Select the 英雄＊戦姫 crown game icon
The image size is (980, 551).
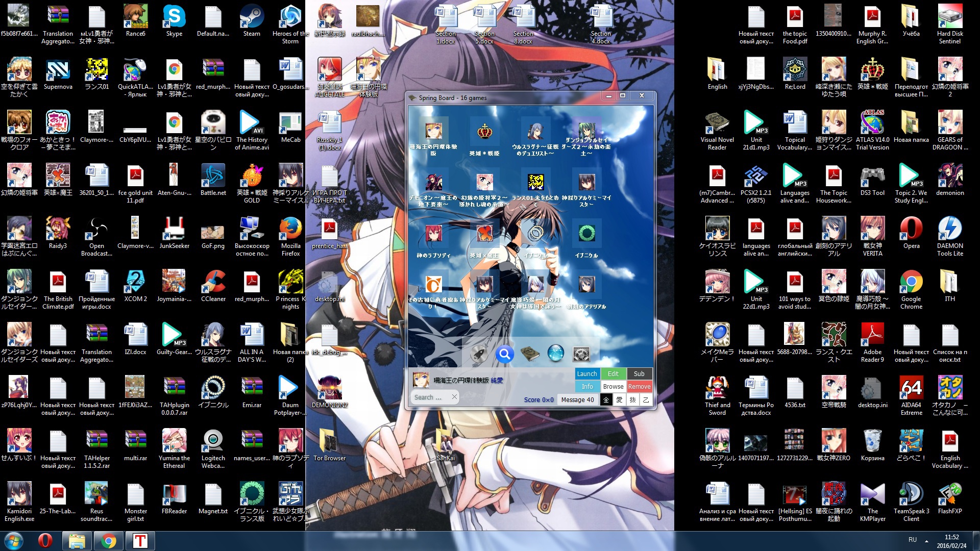click(484, 132)
